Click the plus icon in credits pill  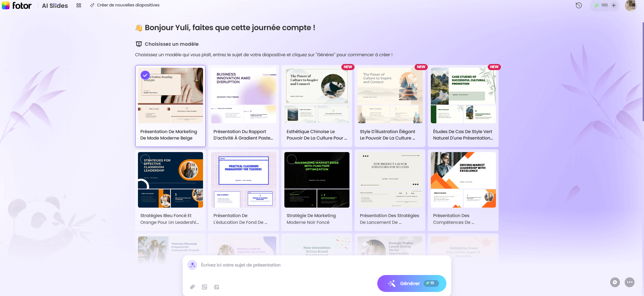point(613,5)
